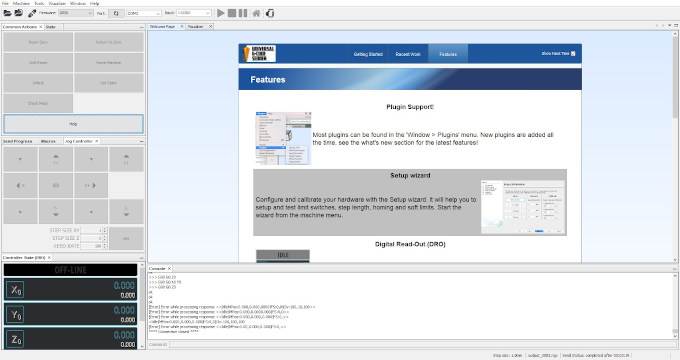Click the Universal G-Code Sender logo
This screenshot has height=360, width=680.
tap(259, 54)
